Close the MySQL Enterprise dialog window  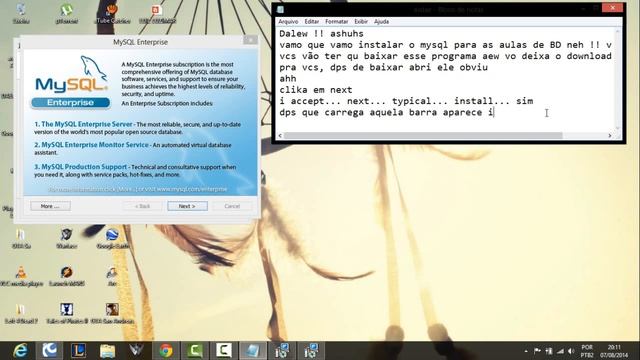250,40
